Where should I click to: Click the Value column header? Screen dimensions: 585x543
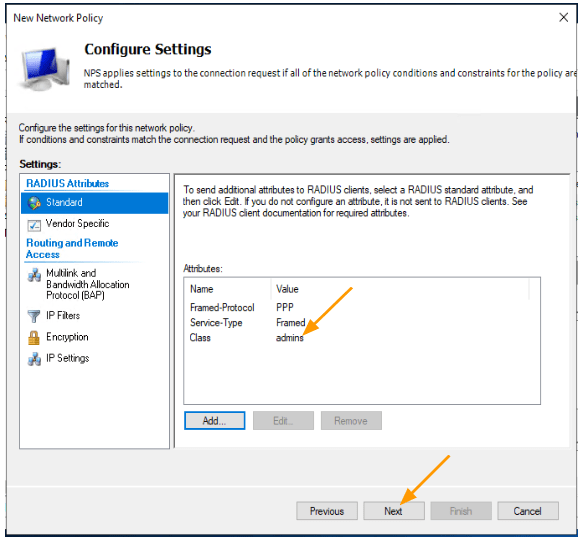click(x=400, y=290)
